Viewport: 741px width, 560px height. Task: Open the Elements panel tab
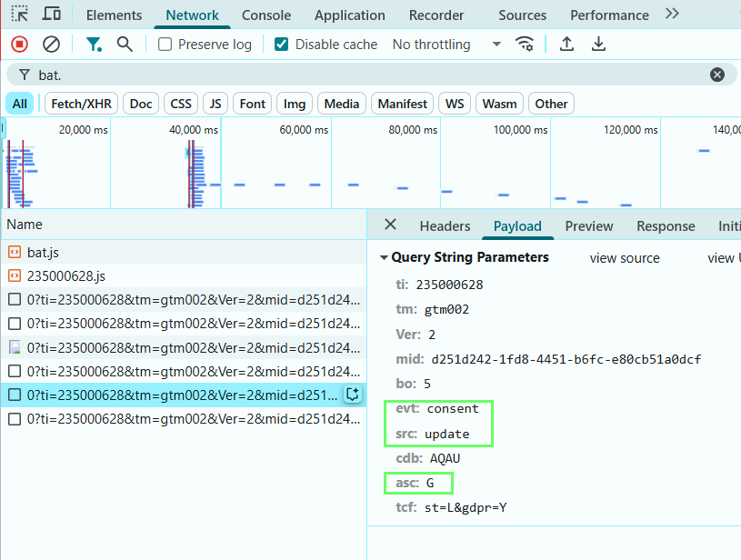click(x=114, y=15)
